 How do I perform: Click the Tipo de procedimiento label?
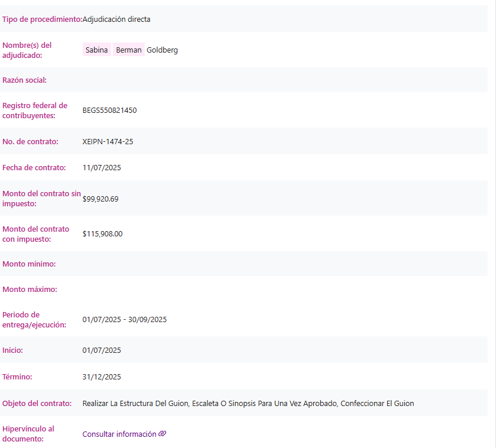click(x=42, y=20)
